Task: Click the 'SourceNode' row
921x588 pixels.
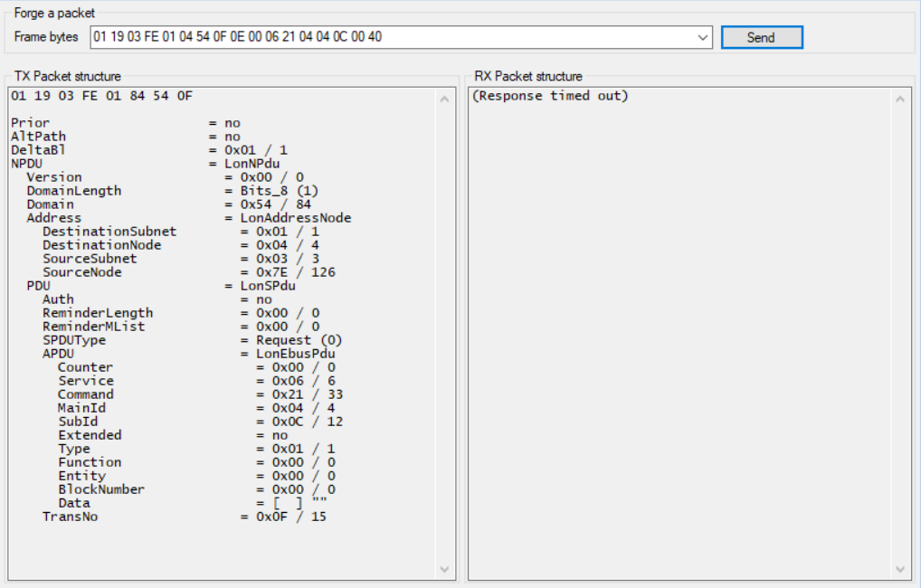Action: pos(188,271)
